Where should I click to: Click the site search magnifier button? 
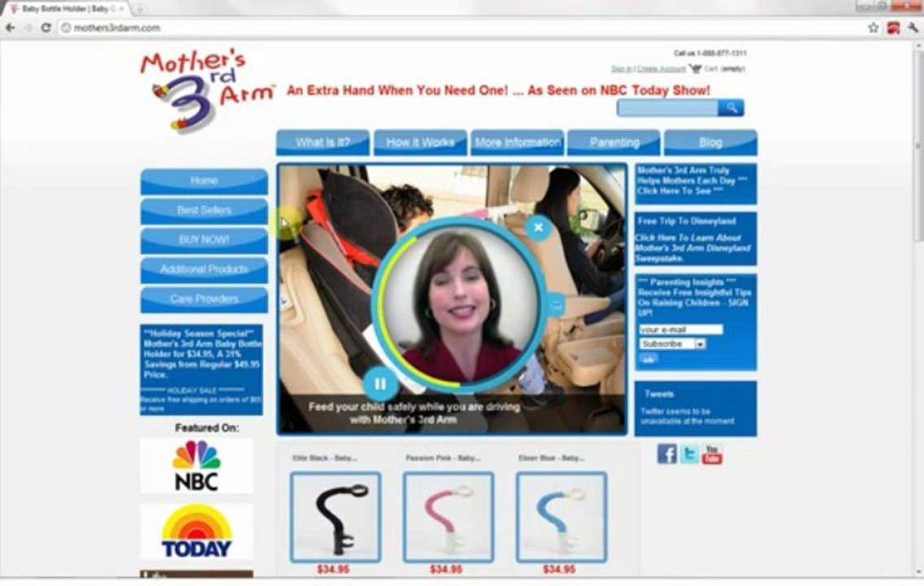point(731,107)
